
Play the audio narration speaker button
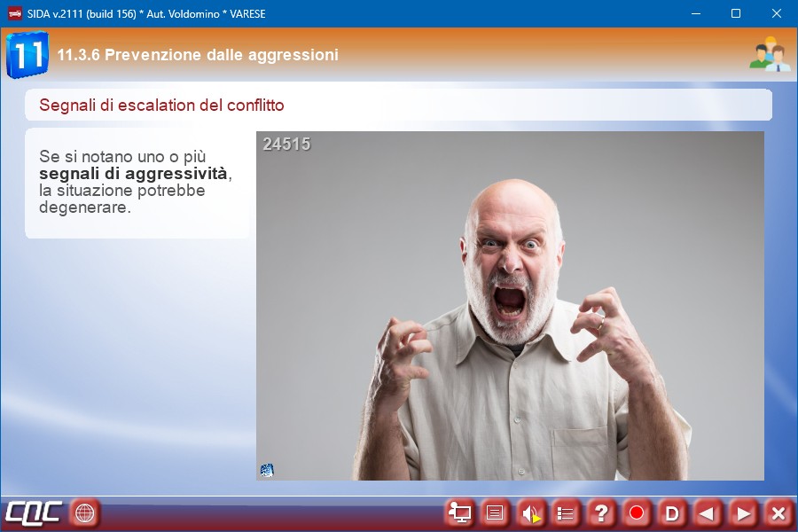530,512
